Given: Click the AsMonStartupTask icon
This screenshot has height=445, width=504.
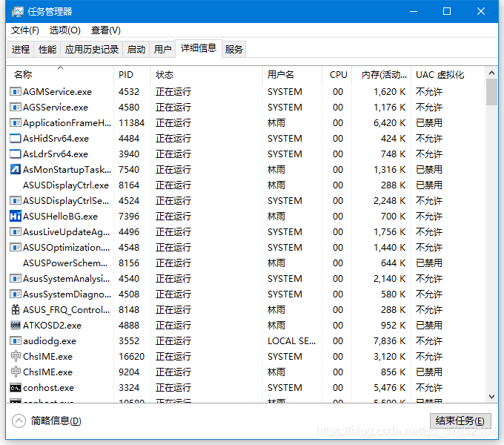Looking at the screenshot, I should 16,169.
